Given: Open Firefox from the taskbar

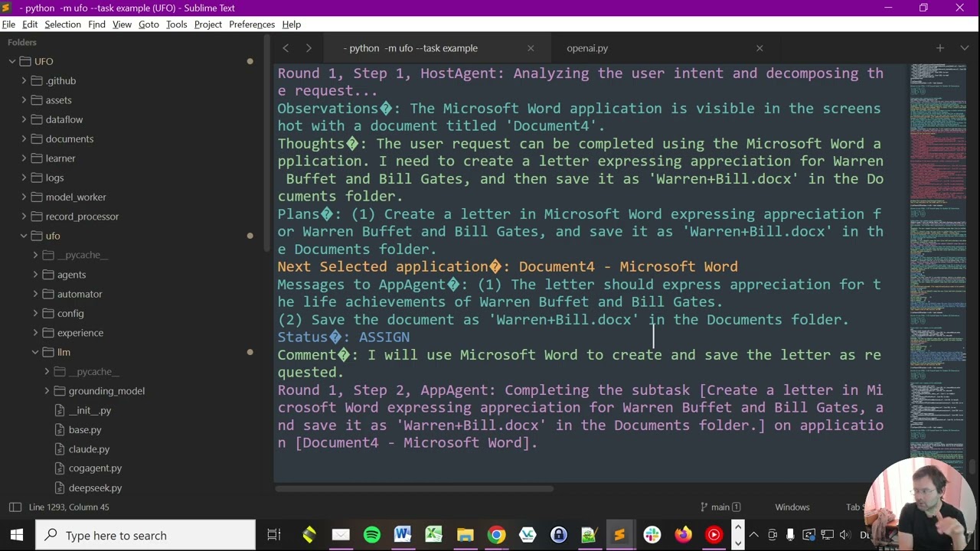Looking at the screenshot, I should pos(683,535).
